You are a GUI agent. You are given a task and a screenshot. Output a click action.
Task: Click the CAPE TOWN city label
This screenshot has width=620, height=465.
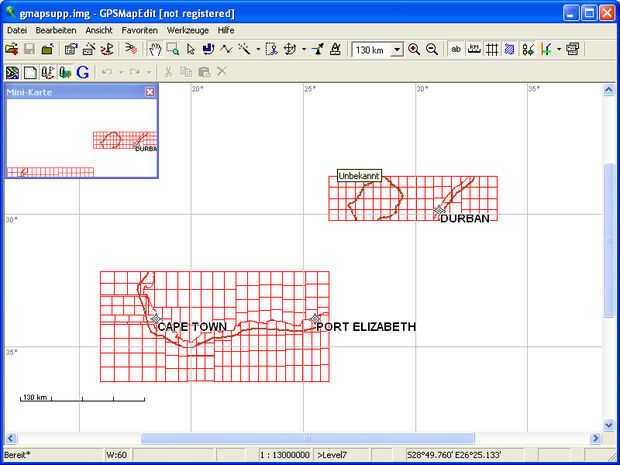click(x=192, y=327)
